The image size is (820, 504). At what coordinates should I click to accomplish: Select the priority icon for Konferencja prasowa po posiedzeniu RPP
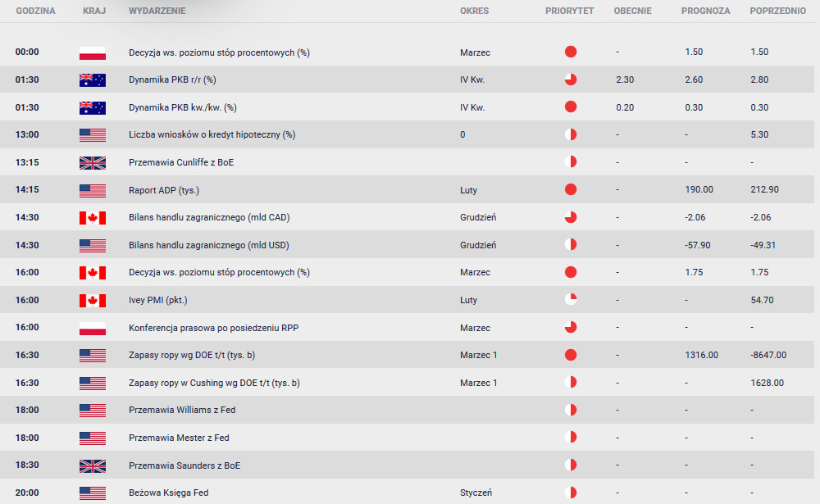click(571, 327)
